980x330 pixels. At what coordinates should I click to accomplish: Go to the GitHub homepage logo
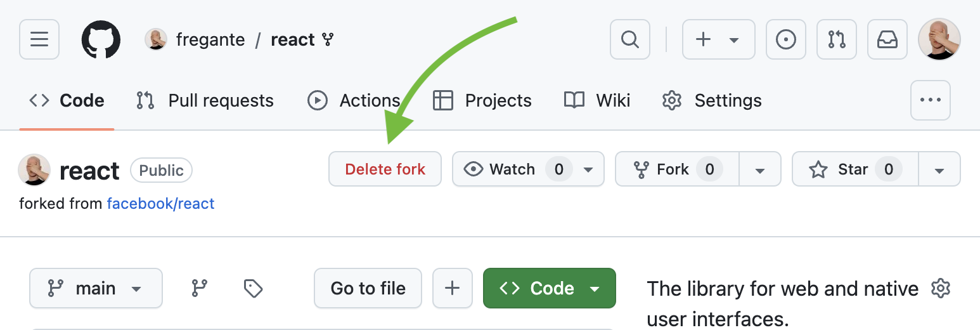click(101, 39)
